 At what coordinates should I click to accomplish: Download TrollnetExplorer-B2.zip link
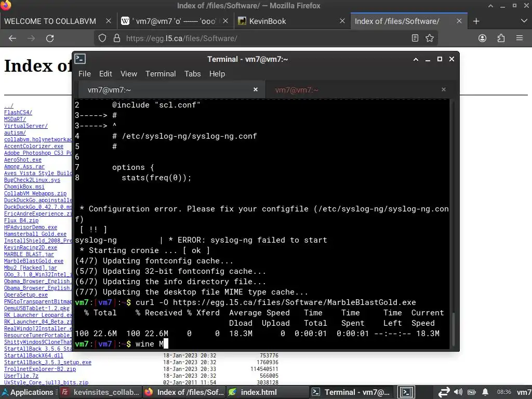(40, 369)
